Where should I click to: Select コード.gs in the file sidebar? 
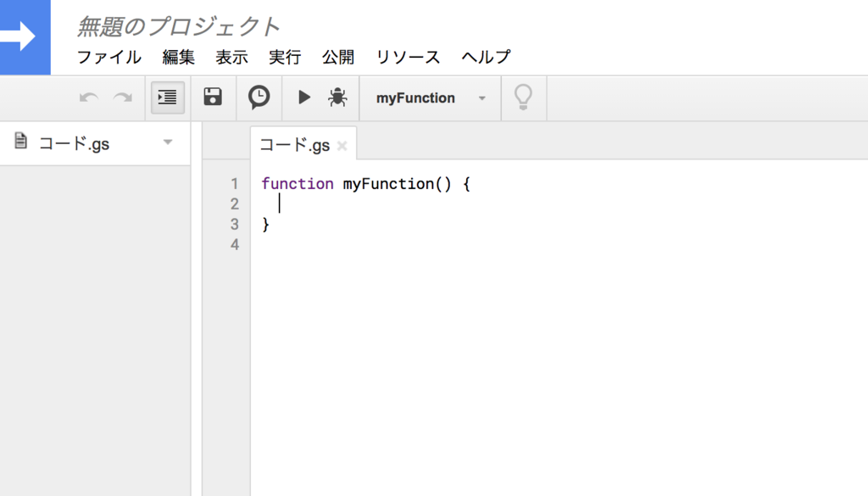(75, 143)
